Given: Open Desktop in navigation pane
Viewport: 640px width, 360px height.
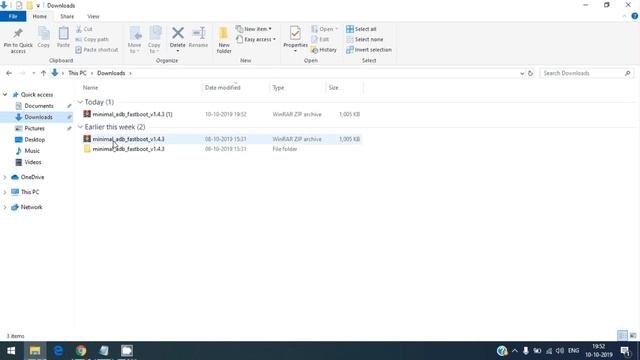Looking at the screenshot, I should click(x=35, y=140).
